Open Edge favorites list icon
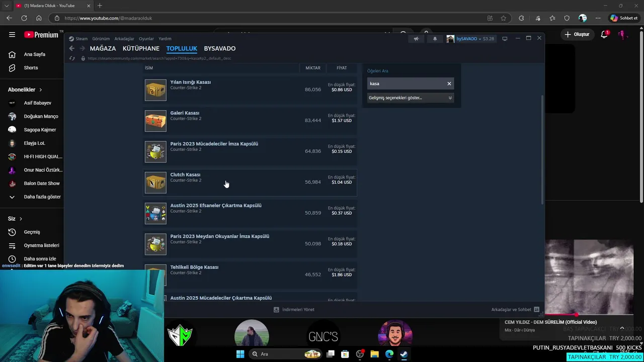The width and height of the screenshot is (644, 362). [552, 18]
